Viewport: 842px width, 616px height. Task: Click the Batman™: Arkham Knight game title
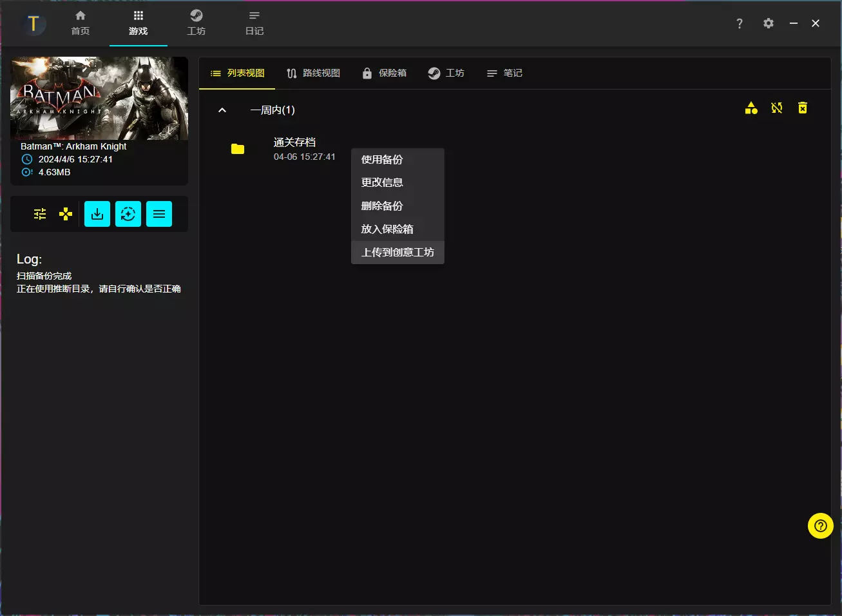tap(73, 146)
